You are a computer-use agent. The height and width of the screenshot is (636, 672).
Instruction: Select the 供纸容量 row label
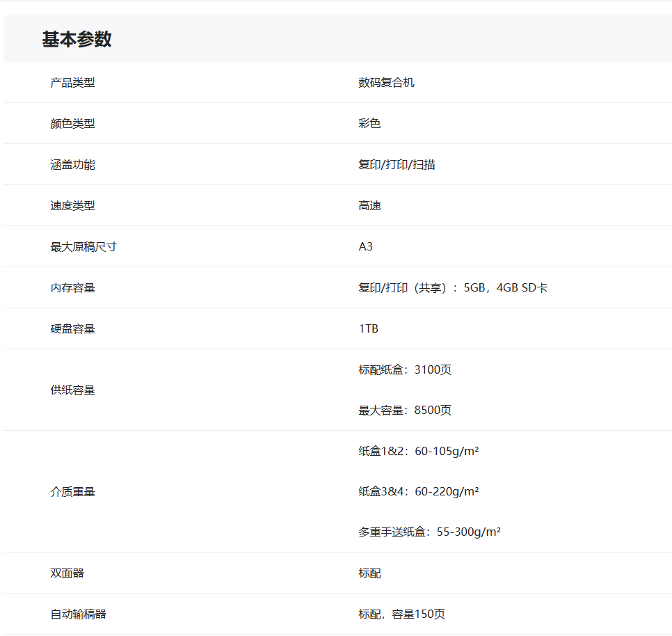pyautogui.click(x=72, y=390)
